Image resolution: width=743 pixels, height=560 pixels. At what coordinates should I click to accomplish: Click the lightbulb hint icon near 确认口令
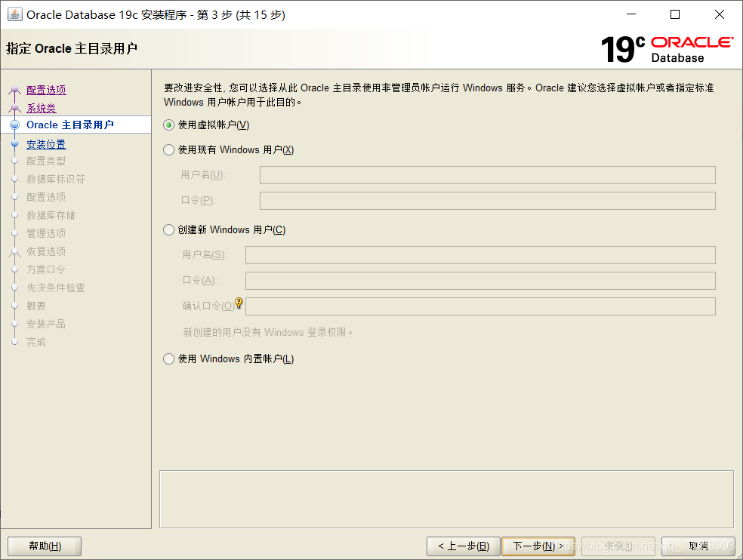coord(239,303)
